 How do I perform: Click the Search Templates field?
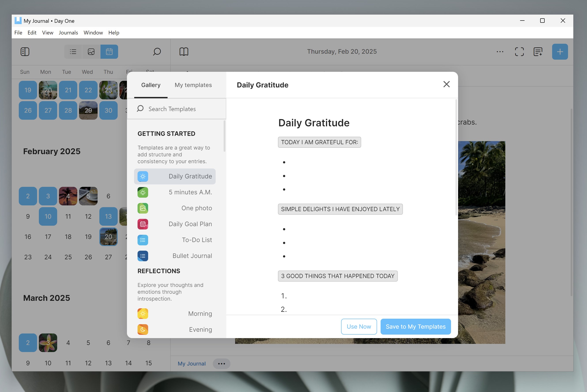pos(176,109)
